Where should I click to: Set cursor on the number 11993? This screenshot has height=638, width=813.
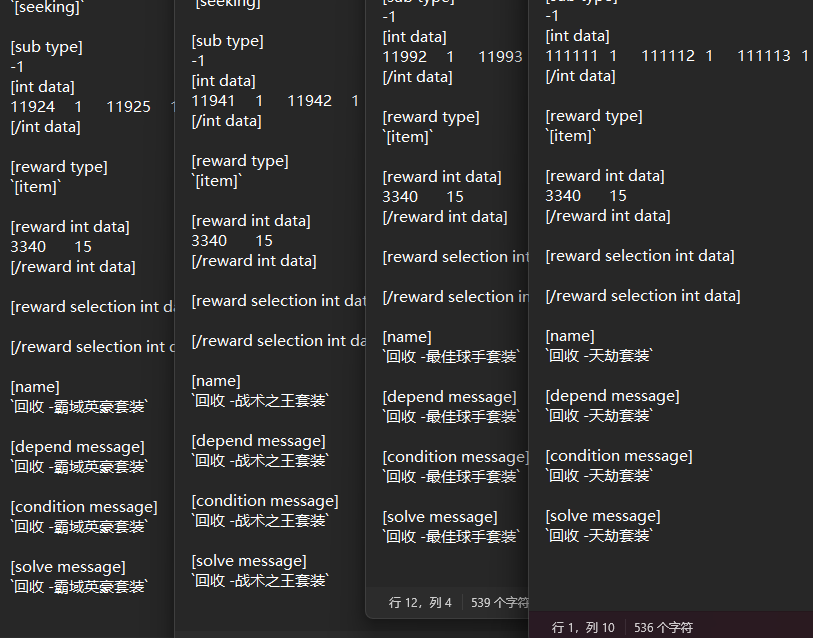click(x=500, y=57)
